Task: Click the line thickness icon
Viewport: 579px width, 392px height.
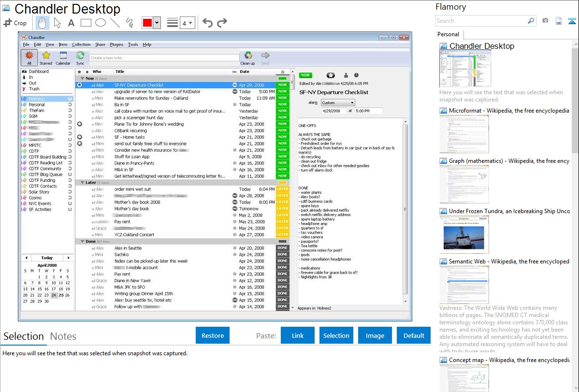Action: 173,23
